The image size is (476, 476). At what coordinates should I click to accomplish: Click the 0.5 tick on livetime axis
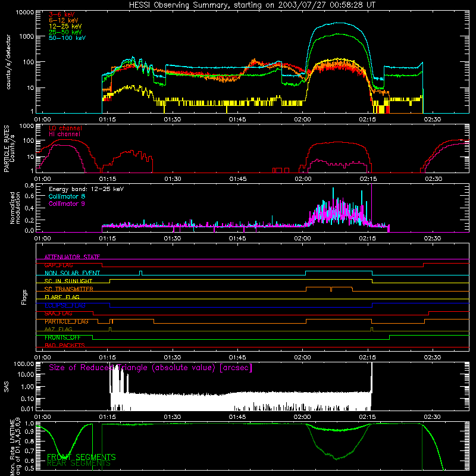tap(30, 468)
